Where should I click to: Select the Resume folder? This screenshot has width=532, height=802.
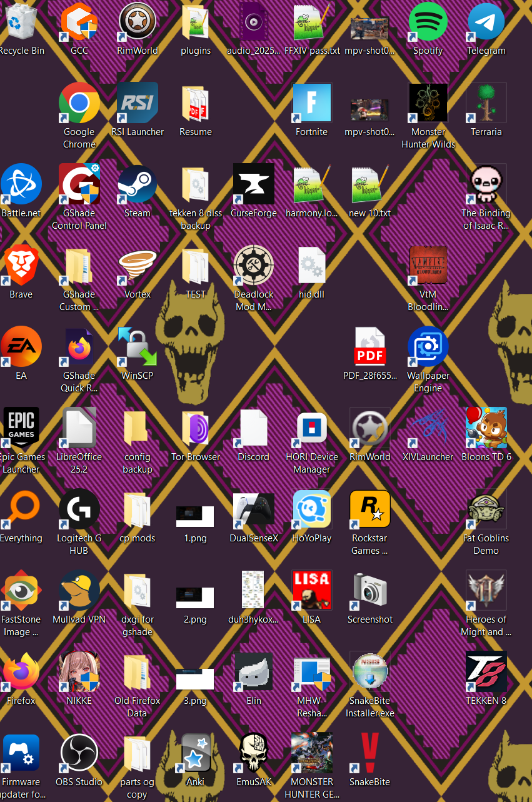(196, 103)
